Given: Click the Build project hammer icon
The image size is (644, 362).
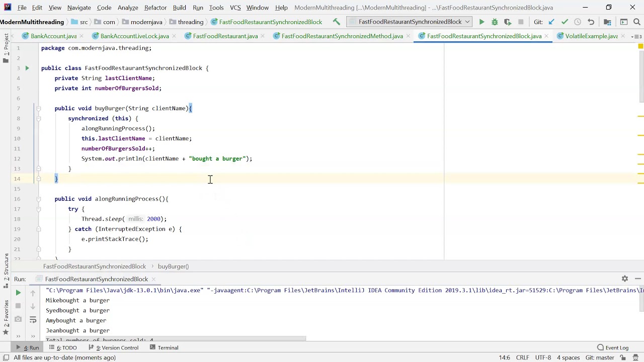Looking at the screenshot, I should pos(337,22).
